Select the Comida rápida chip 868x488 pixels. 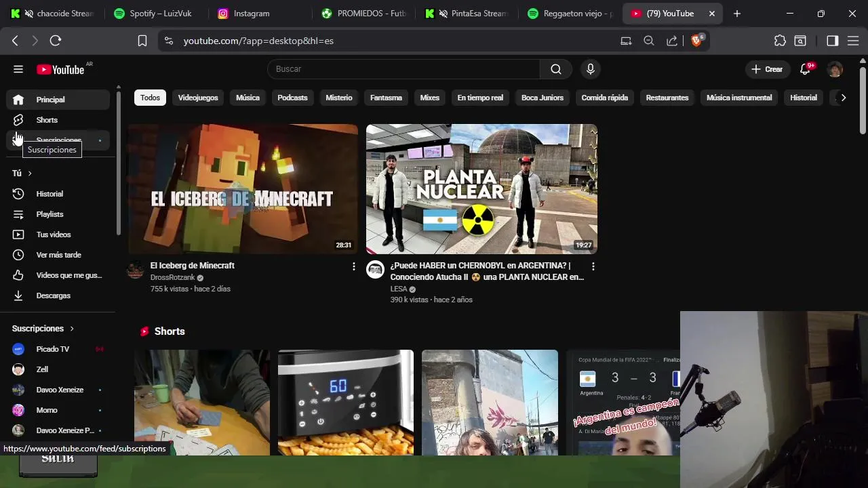pos(604,98)
